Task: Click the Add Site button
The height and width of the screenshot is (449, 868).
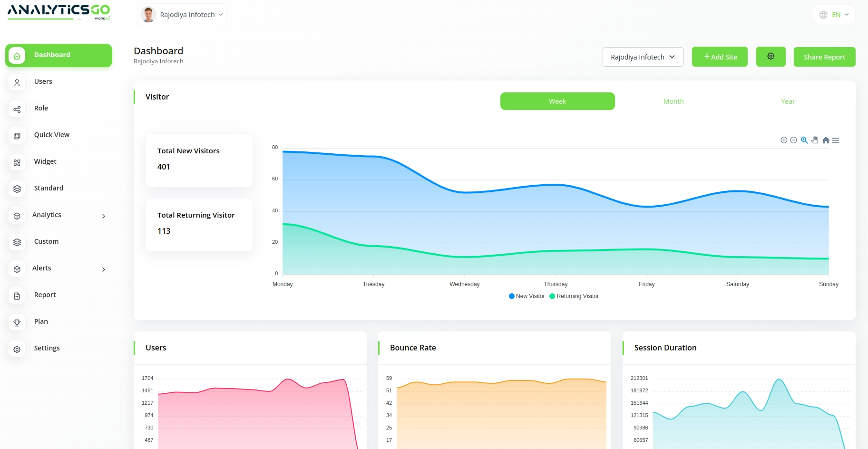Action: click(x=719, y=57)
